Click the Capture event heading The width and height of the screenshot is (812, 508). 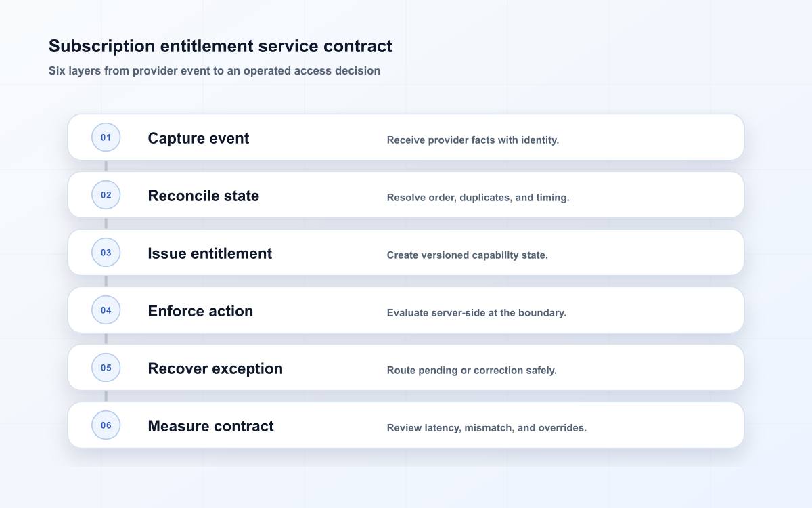[x=198, y=138]
